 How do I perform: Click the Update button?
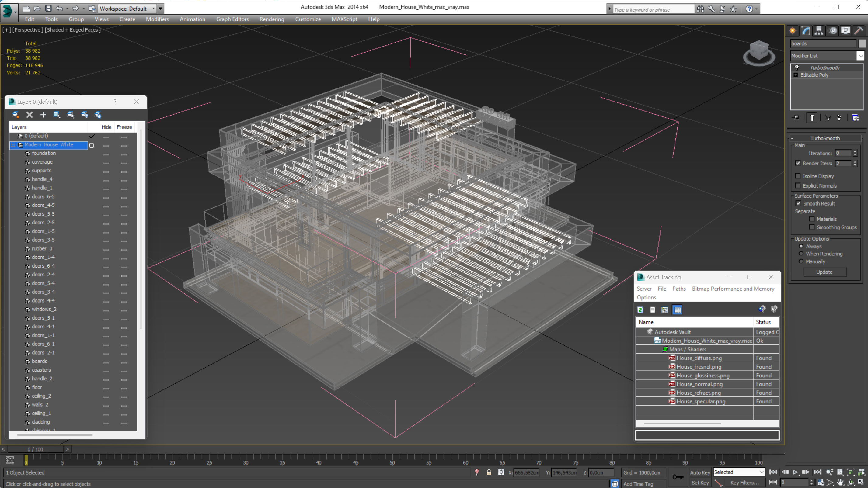[824, 272]
